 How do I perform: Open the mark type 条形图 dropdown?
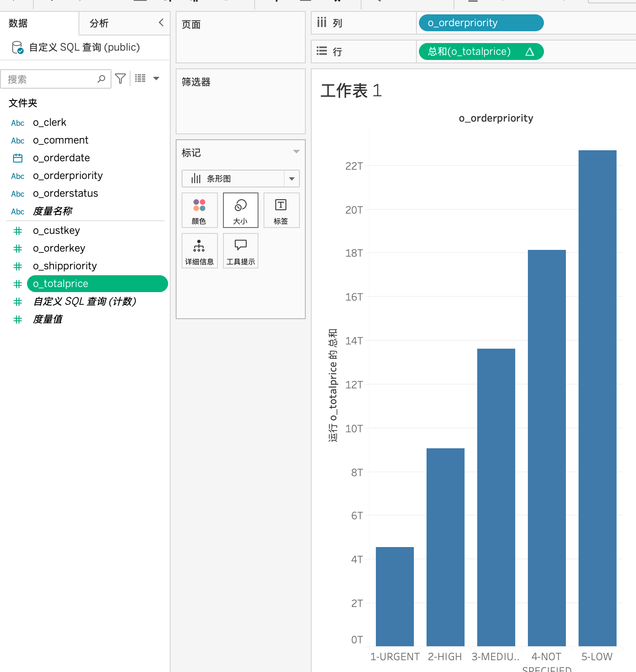point(291,179)
